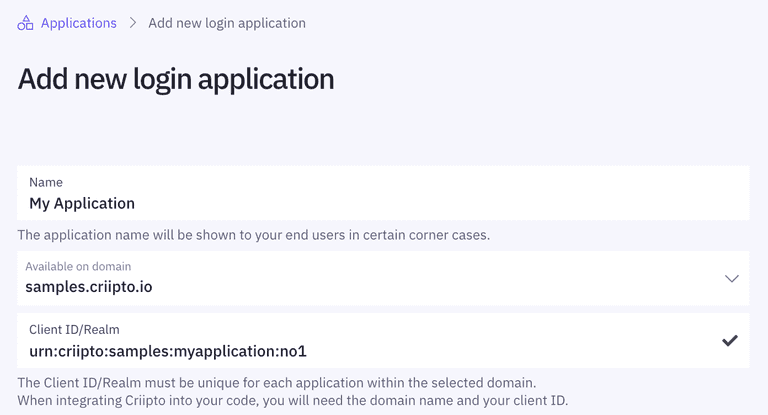
Task: Open the 'Available on domain' dropdown
Action: (383, 278)
